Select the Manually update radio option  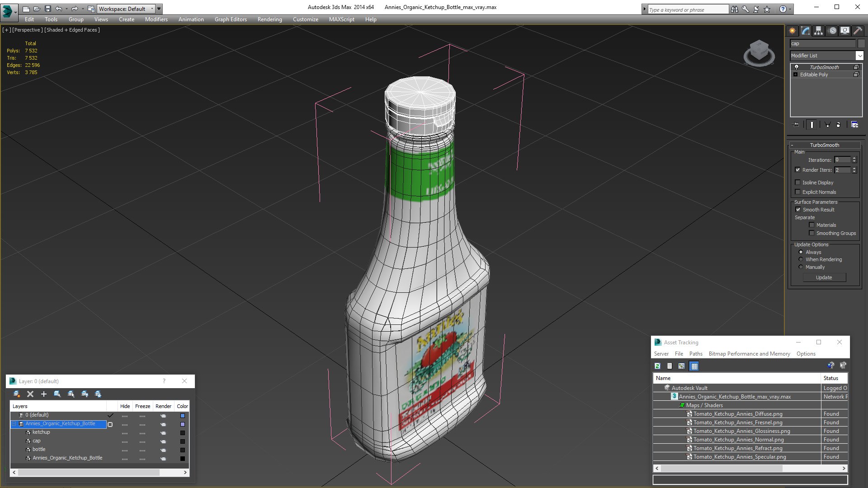click(801, 267)
